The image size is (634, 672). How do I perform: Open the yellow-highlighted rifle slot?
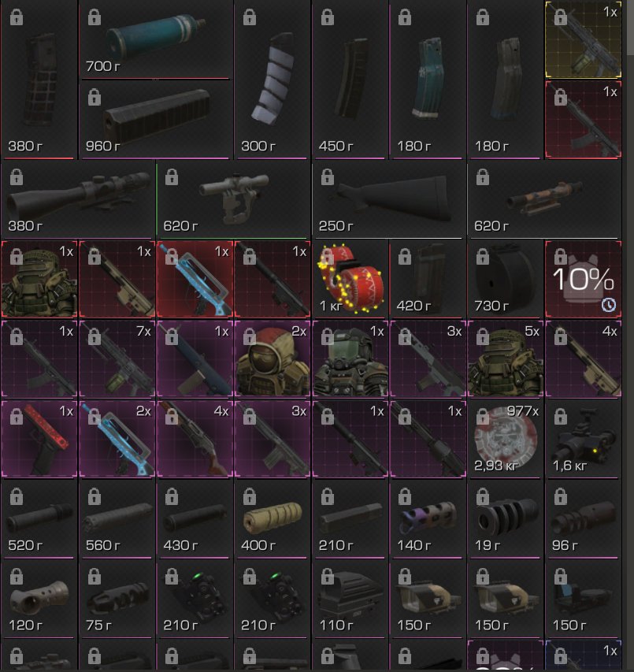[x=583, y=39]
